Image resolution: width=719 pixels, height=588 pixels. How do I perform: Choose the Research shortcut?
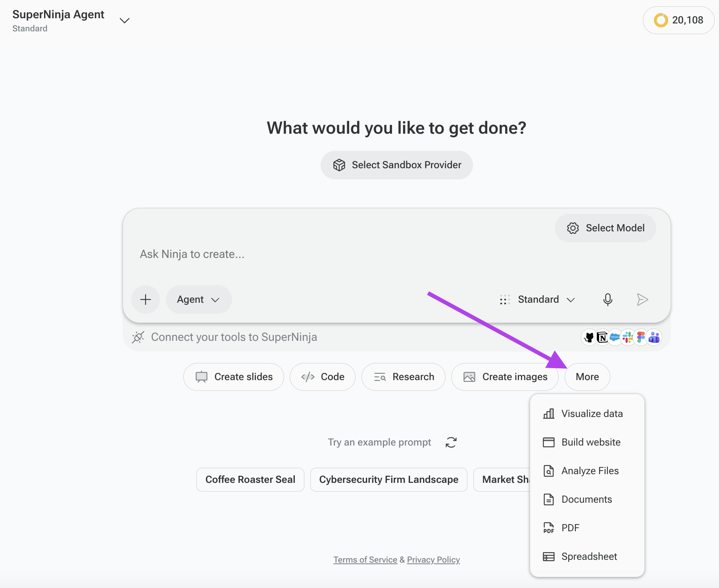click(404, 377)
